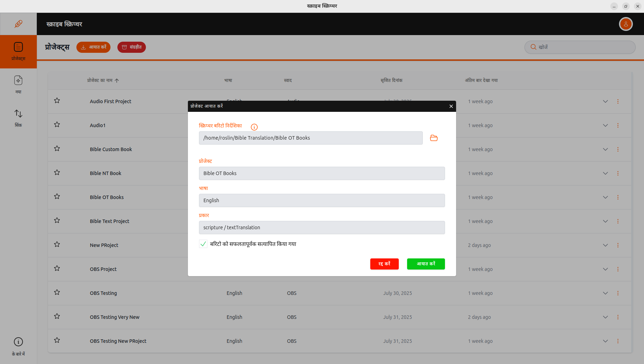Click the project search field

pyautogui.click(x=584, y=47)
